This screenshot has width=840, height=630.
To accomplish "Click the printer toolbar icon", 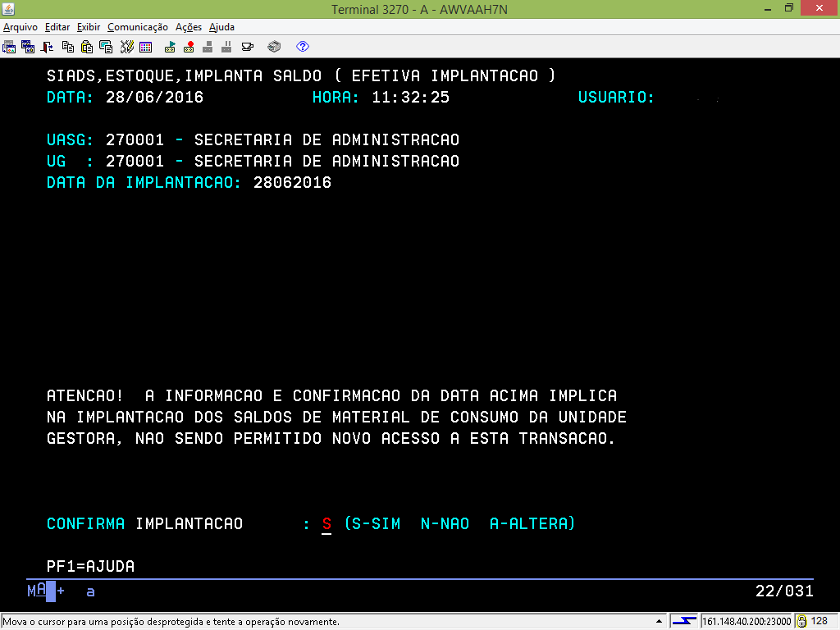I will [x=274, y=47].
